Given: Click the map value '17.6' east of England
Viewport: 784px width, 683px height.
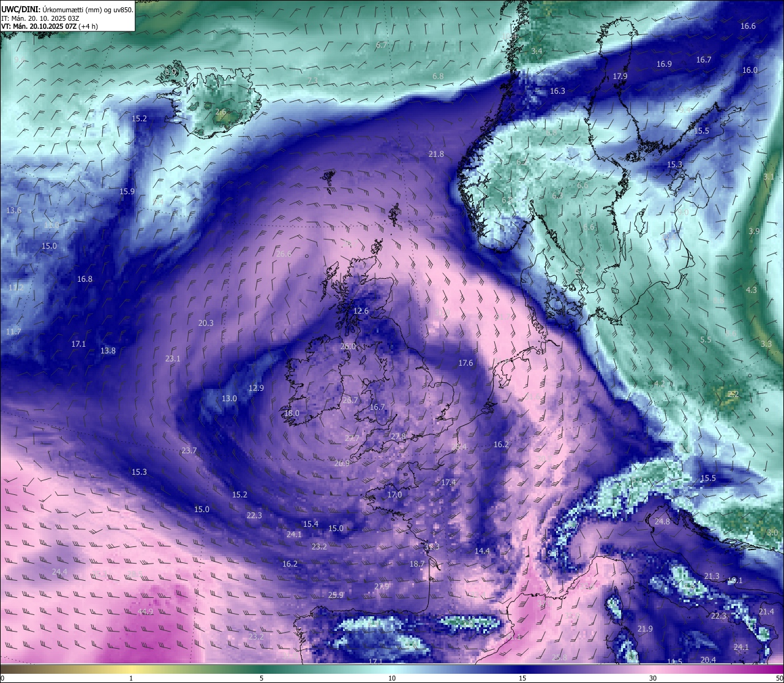Looking at the screenshot, I should (x=466, y=363).
